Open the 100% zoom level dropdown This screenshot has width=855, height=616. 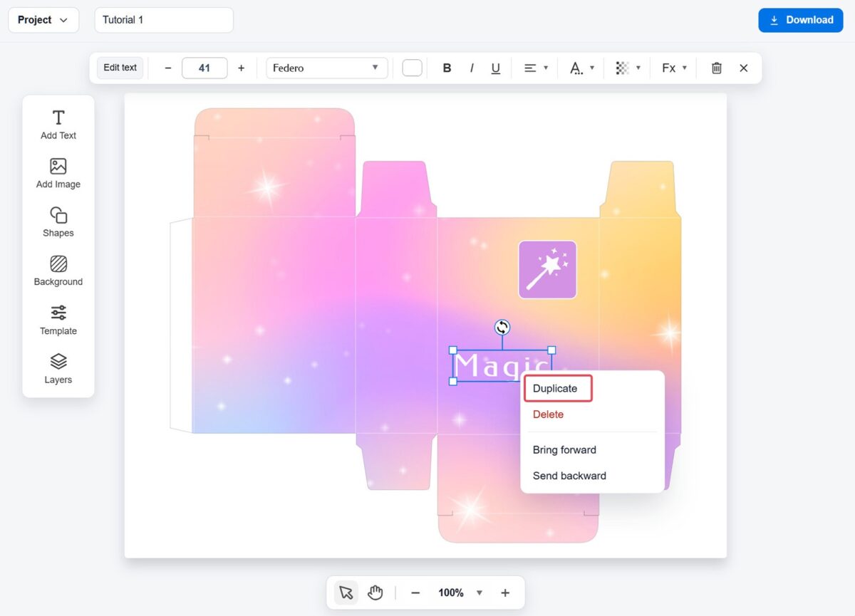pyautogui.click(x=460, y=592)
